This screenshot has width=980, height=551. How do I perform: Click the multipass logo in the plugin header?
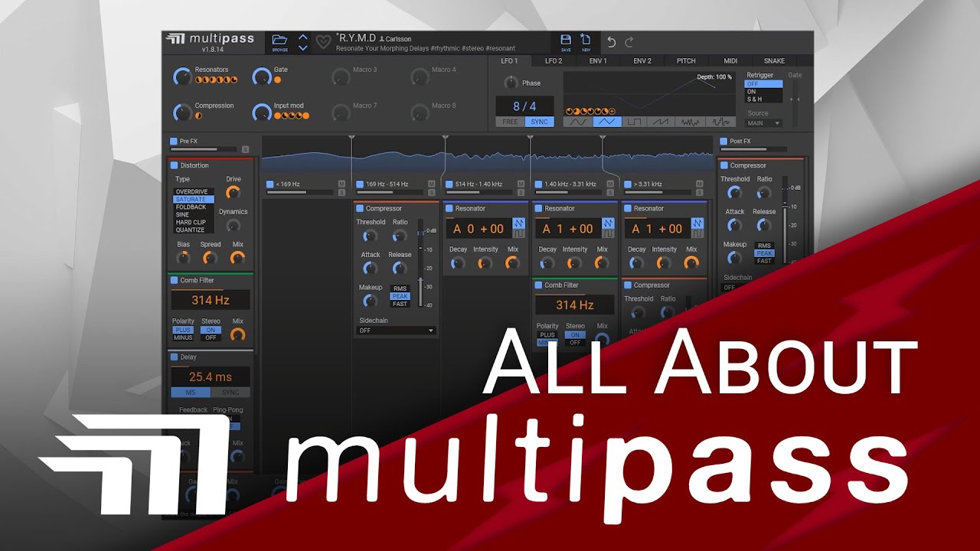click(211, 39)
